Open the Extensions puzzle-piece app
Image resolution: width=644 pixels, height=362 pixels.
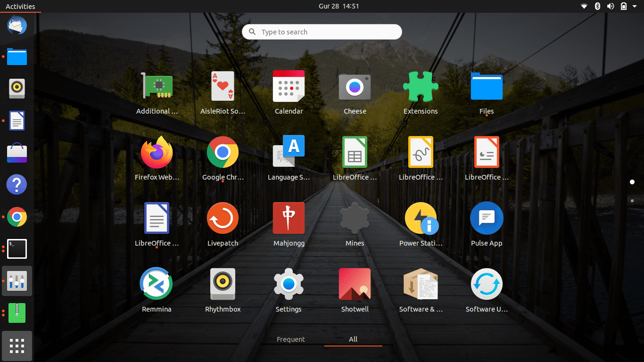point(421,87)
